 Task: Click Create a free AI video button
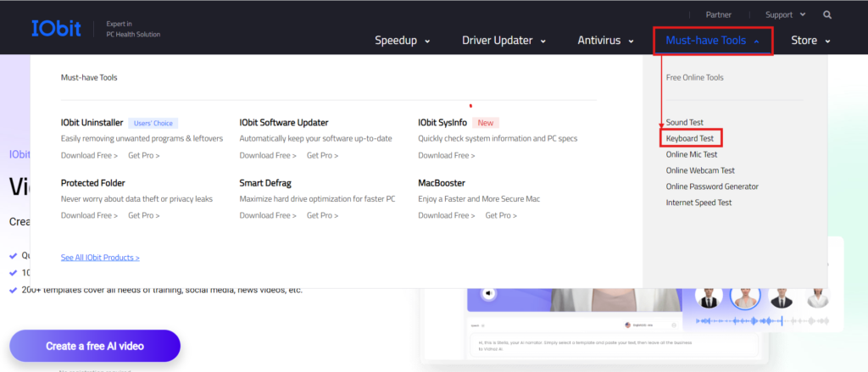pos(95,347)
